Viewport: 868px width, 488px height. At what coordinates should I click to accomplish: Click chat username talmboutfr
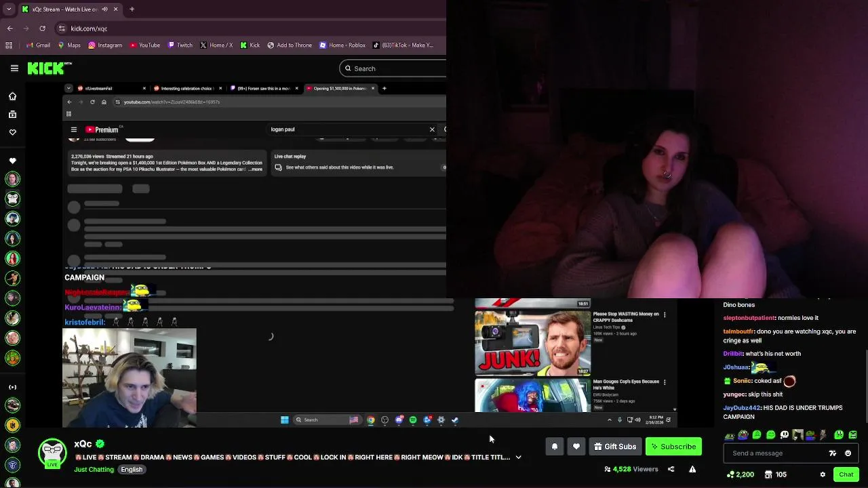(738, 331)
